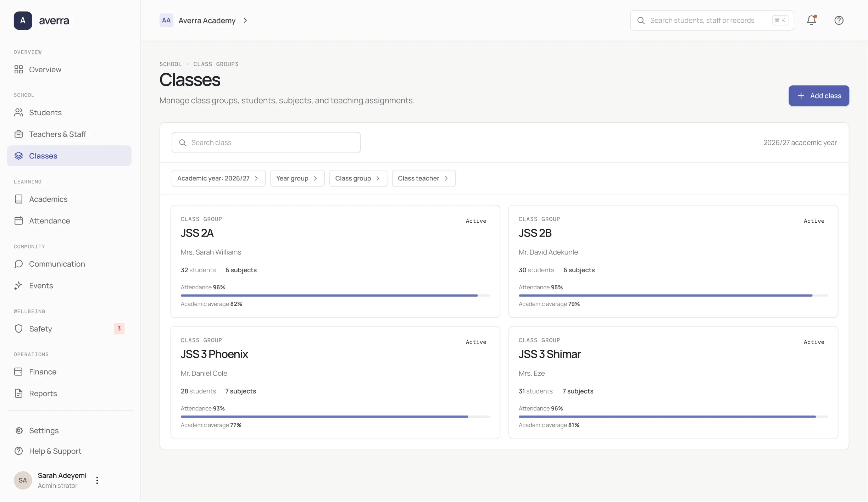Image resolution: width=868 pixels, height=502 pixels.
Task: Open user menu three-dot icon
Action: pos(97,481)
